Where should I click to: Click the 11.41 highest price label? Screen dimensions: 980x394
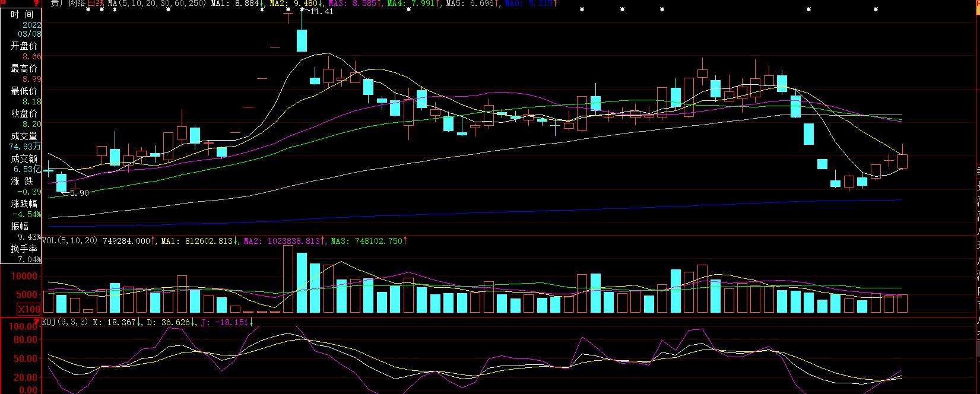point(321,12)
